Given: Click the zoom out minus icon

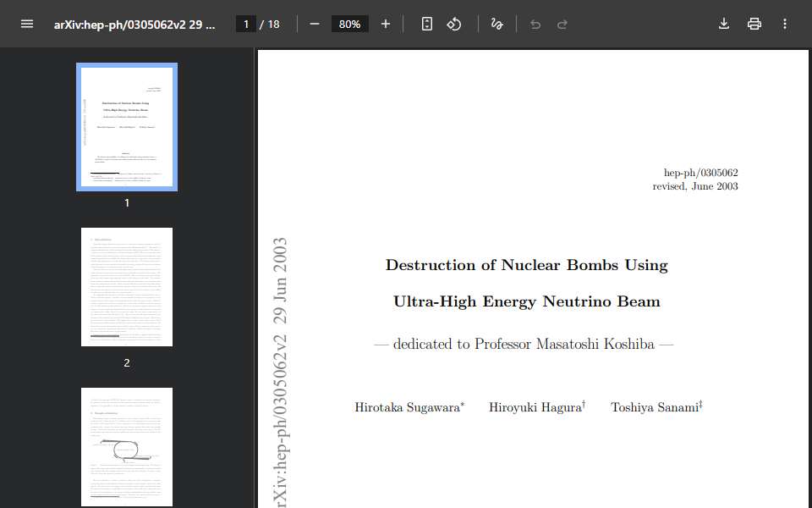Looking at the screenshot, I should [315, 24].
